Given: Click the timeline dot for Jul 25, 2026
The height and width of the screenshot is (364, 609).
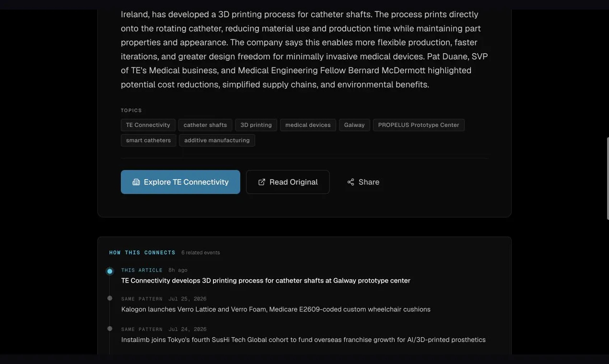Looking at the screenshot, I should pos(110,298).
